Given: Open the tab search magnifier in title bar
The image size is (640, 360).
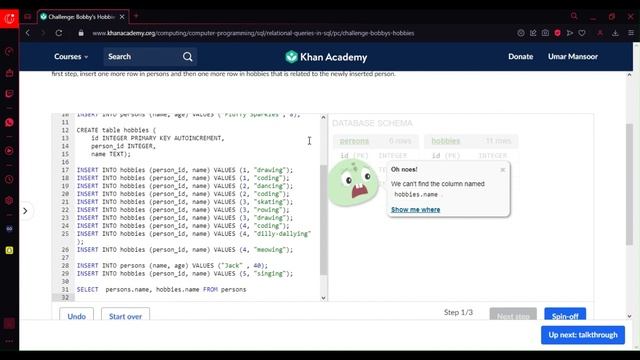Looking at the screenshot, I should point(574,16).
